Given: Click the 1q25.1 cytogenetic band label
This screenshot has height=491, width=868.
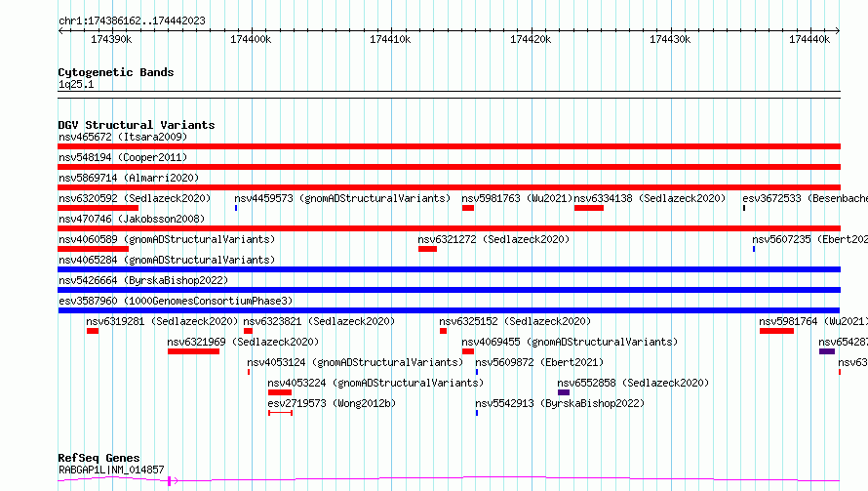Looking at the screenshot, I should [x=76, y=84].
